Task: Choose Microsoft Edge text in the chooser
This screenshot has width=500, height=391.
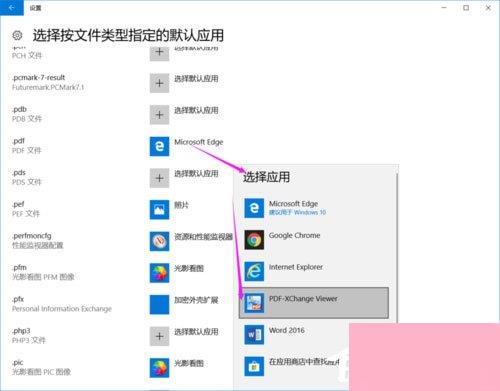Action: 293,203
